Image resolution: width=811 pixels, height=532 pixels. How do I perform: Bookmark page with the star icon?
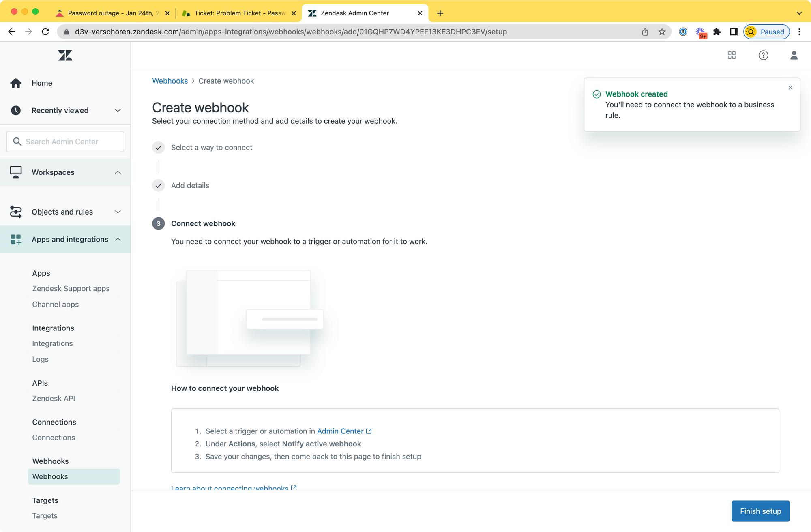[x=662, y=32]
